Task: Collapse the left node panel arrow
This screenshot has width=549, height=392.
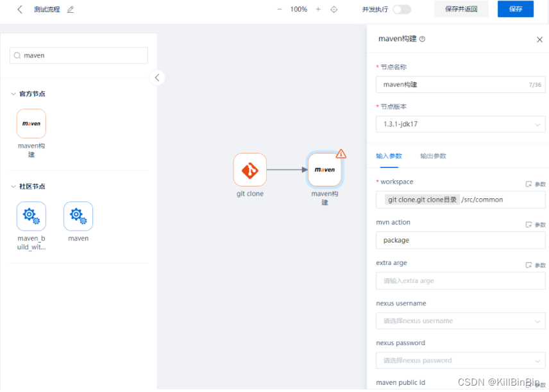Action: [x=157, y=78]
